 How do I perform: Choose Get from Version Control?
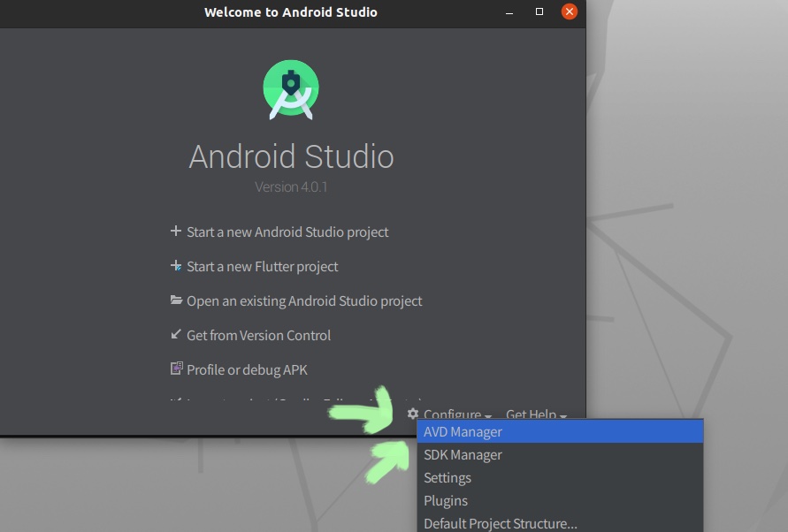pyautogui.click(x=258, y=336)
